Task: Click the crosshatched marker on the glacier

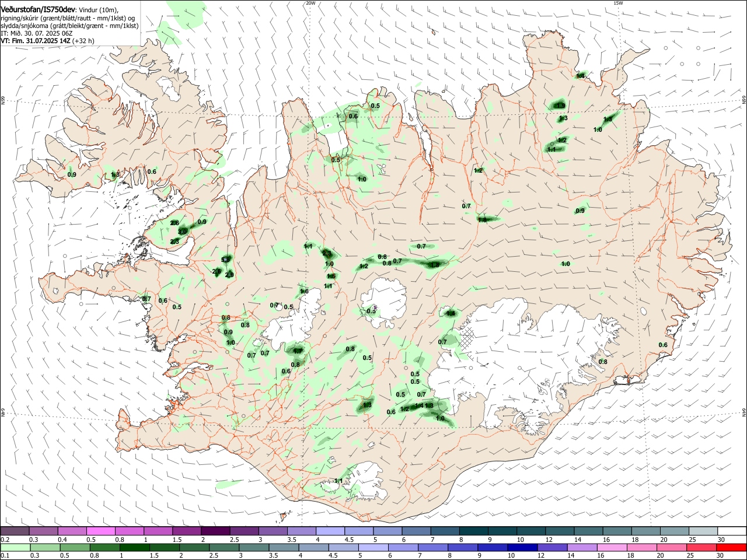Action: coord(466,338)
